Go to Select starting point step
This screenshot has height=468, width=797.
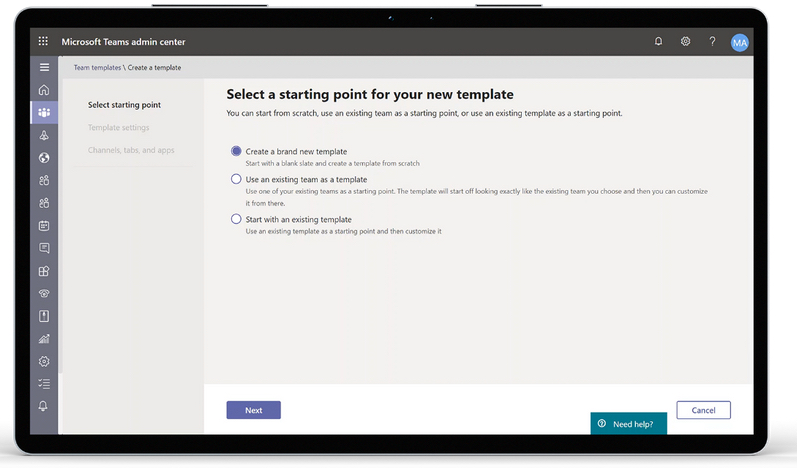[x=124, y=105]
